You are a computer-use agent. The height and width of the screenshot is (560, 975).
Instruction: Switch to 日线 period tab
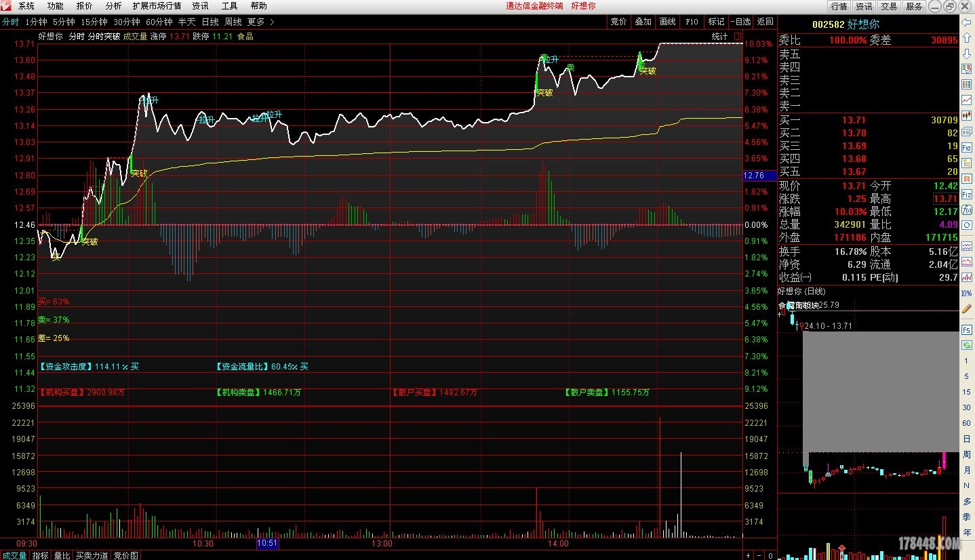[x=210, y=22]
